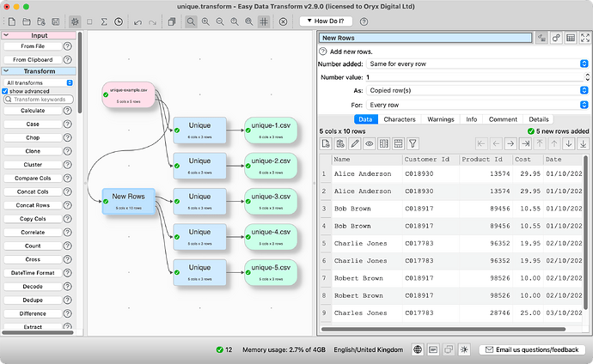Click the clock schedule toolbar icon
Viewport: 593px width, 364px height.
click(x=117, y=21)
